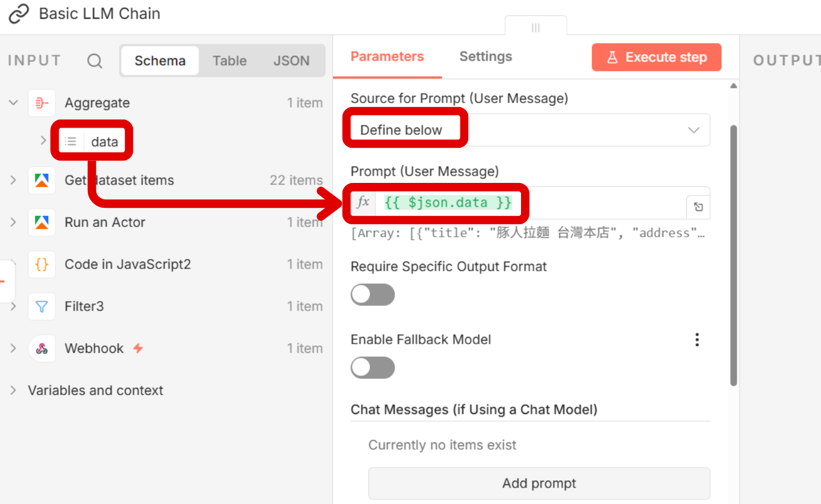Switch input view to JSON
821x504 pixels.
[x=291, y=61]
